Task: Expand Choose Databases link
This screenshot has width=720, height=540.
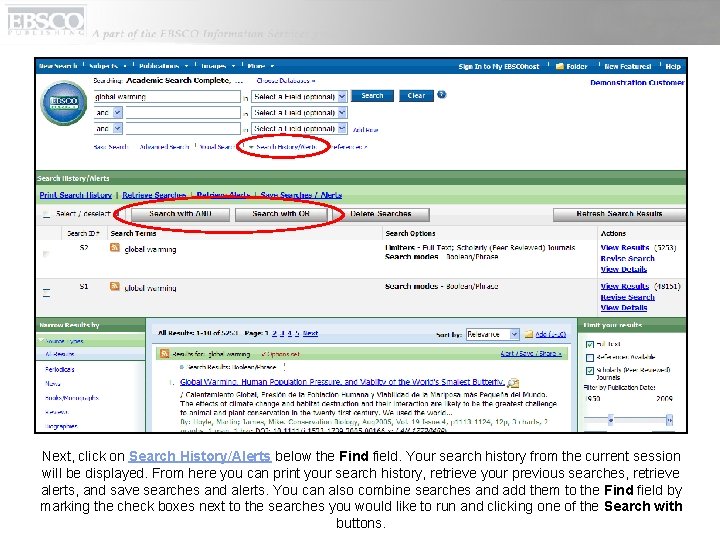Action: 286,81
